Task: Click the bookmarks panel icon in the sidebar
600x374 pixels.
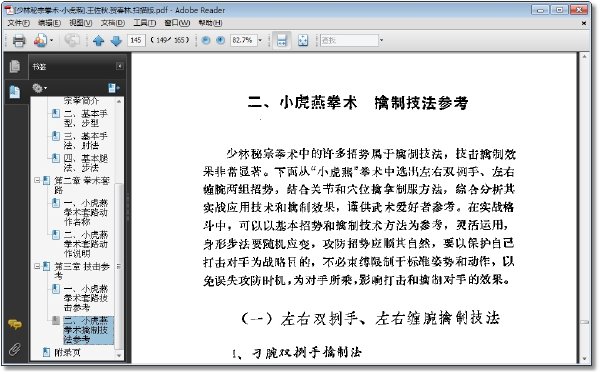Action: tap(15, 92)
